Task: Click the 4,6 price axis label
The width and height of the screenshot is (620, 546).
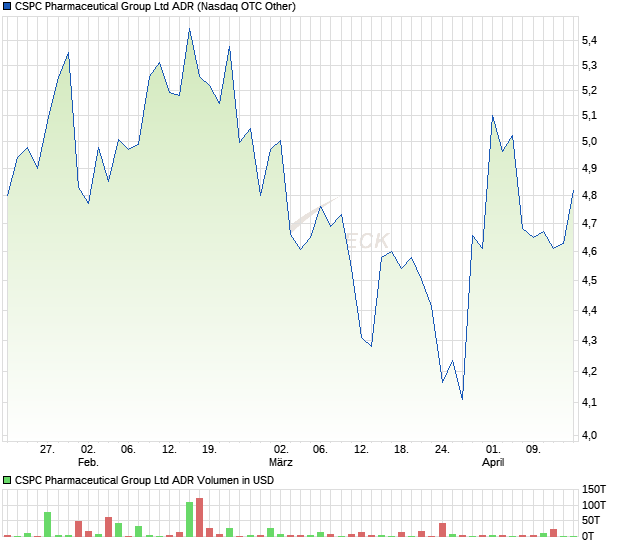Action: pyautogui.click(x=589, y=251)
